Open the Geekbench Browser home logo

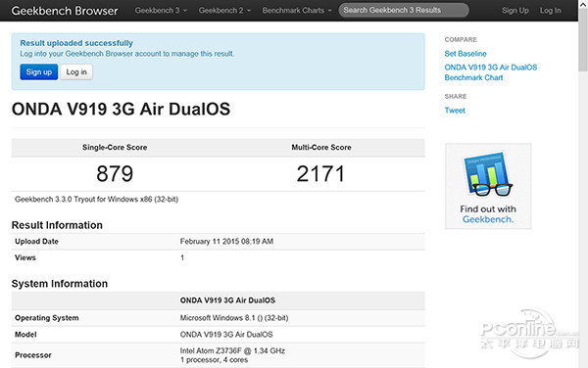(x=65, y=11)
